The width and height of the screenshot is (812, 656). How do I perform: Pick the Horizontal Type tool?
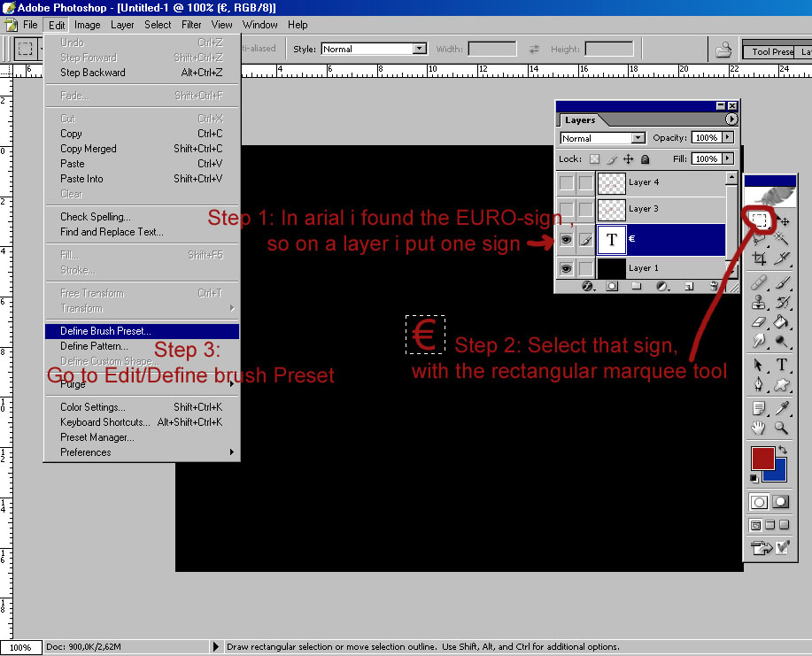[x=782, y=365]
